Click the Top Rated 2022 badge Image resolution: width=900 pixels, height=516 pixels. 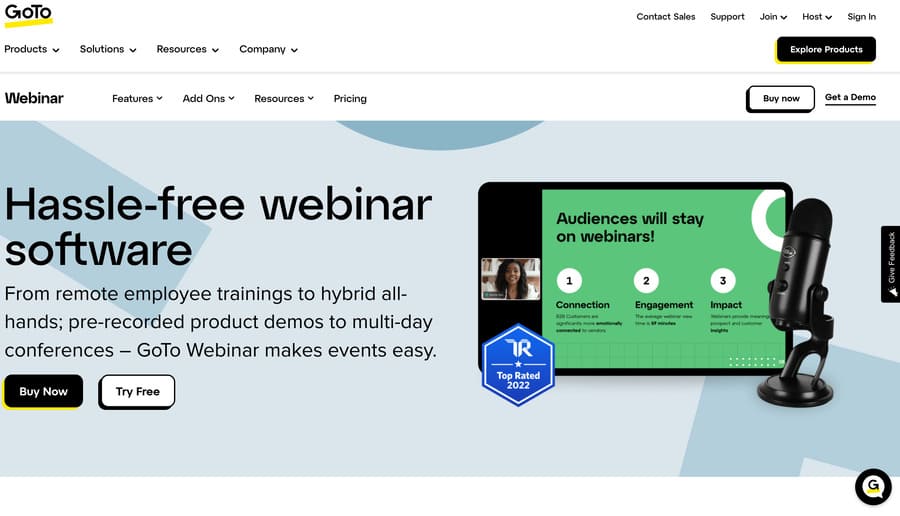click(518, 365)
